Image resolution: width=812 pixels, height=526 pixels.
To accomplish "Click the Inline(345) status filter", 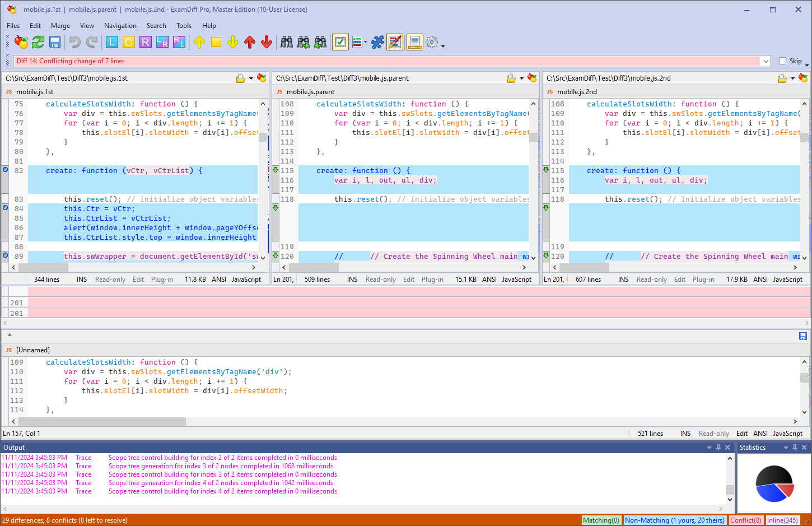I will coord(782,520).
